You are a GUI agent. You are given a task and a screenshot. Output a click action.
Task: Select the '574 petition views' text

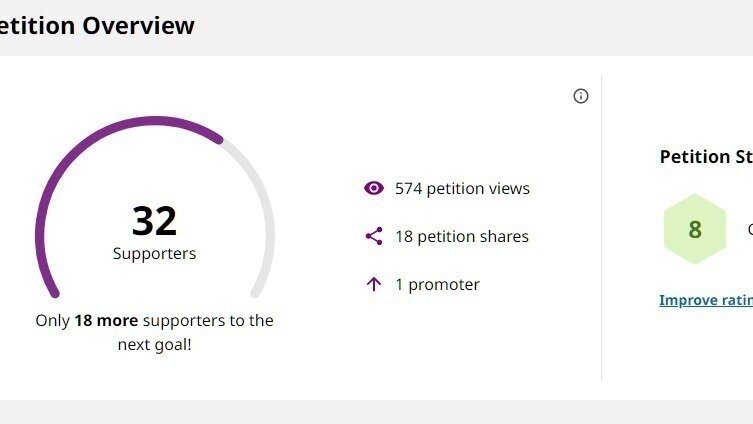tap(462, 188)
